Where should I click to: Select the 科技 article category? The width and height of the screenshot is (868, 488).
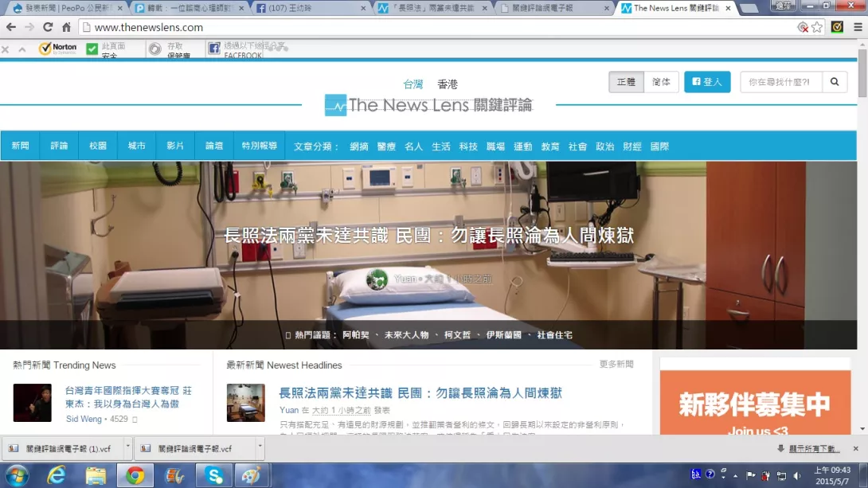point(468,146)
